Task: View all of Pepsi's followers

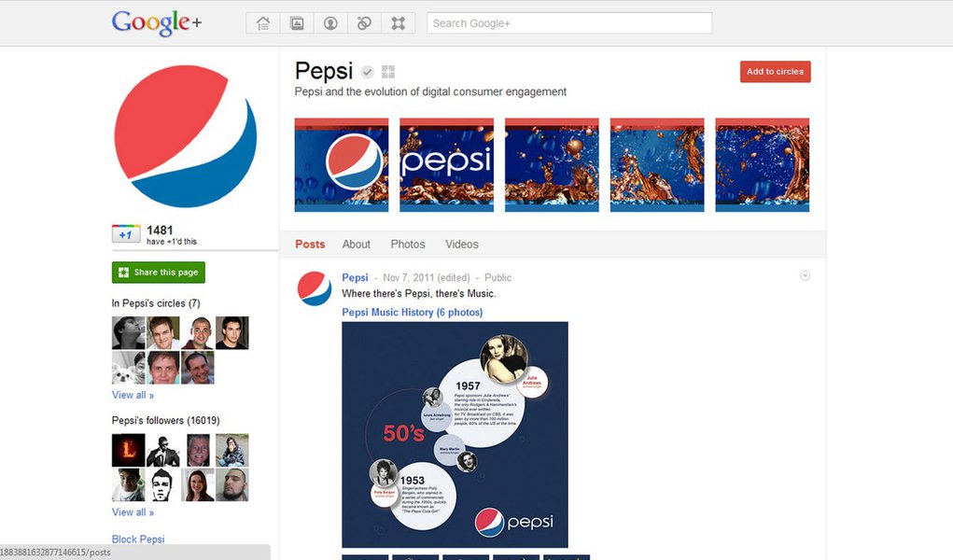Action: (133, 512)
